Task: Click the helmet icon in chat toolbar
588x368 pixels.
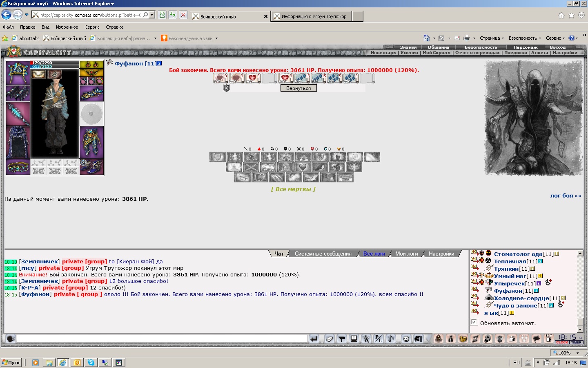Action: [x=418, y=339]
